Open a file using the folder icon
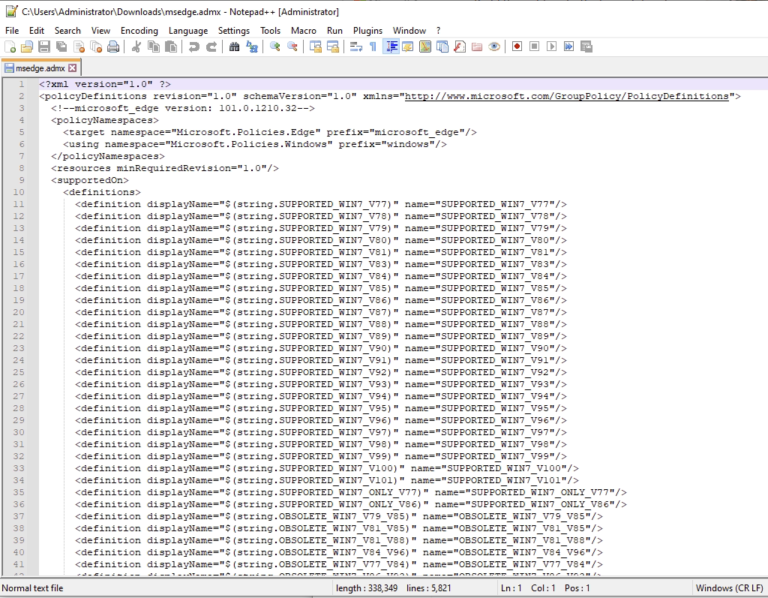 [x=26, y=47]
